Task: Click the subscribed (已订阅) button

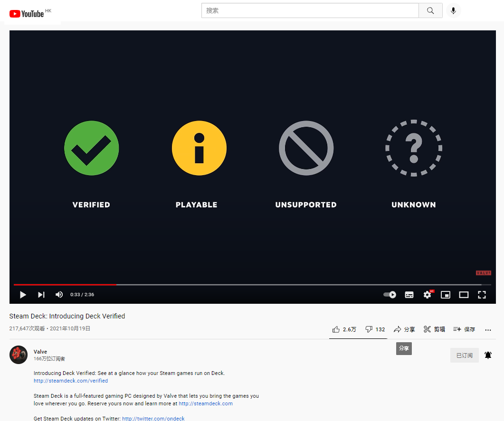Action: click(x=464, y=356)
